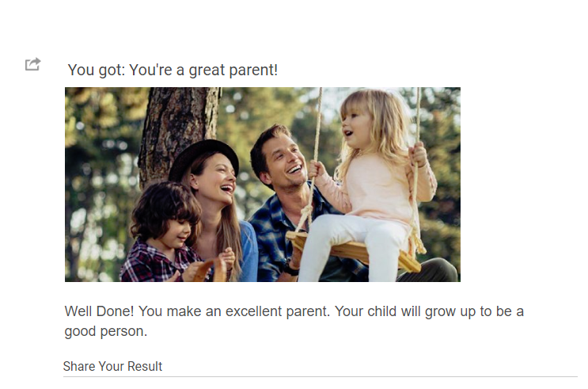Click the "Share Your Result" label

(x=112, y=366)
